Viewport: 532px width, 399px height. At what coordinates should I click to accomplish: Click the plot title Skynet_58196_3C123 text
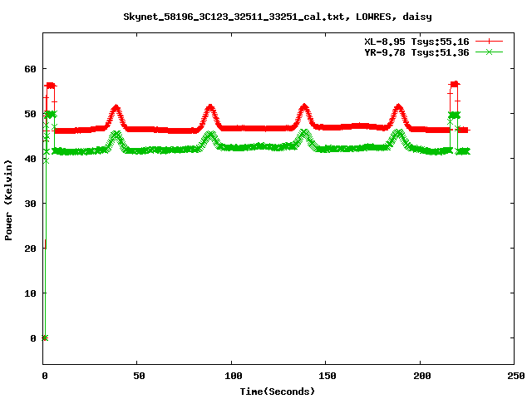pyautogui.click(x=278, y=17)
